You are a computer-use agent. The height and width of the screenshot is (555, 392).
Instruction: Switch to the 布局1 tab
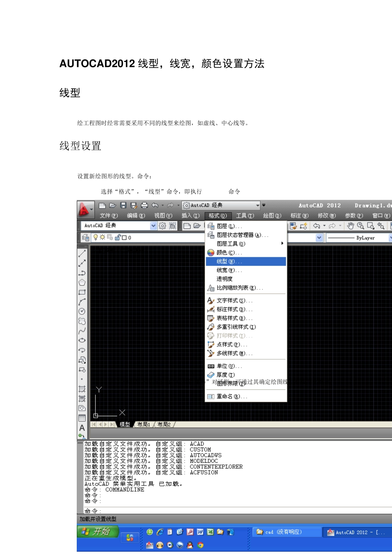pos(144,425)
